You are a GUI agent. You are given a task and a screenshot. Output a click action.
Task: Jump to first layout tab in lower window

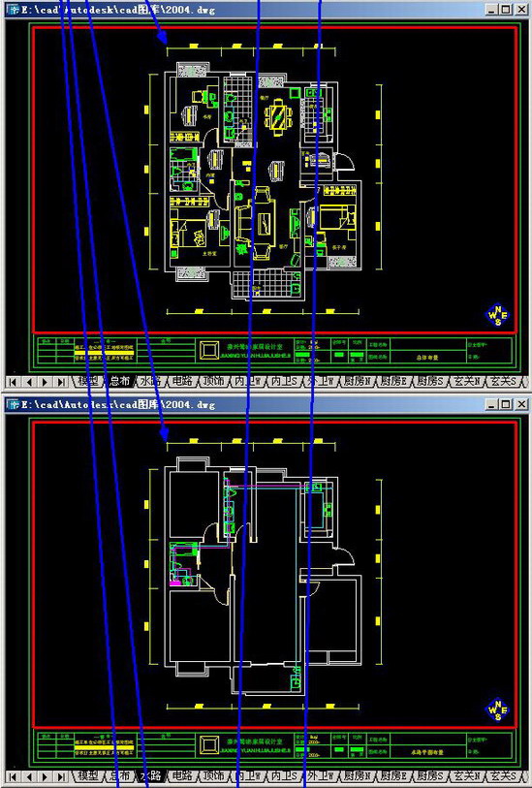[x=12, y=776]
